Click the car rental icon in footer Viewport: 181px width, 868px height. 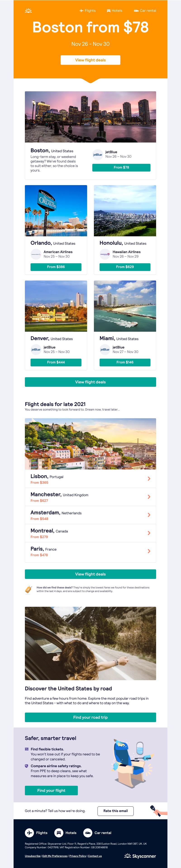point(88,832)
